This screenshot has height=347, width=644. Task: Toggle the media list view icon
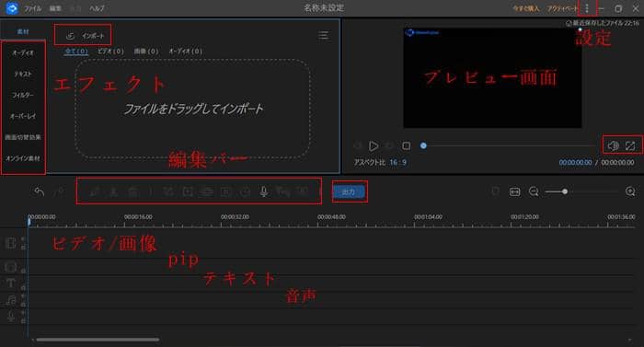click(x=323, y=35)
